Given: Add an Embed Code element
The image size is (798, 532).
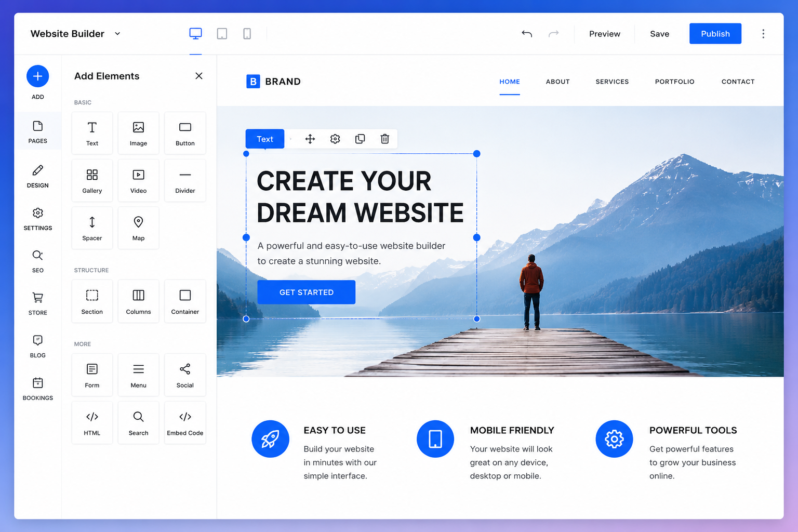Looking at the screenshot, I should (185, 423).
